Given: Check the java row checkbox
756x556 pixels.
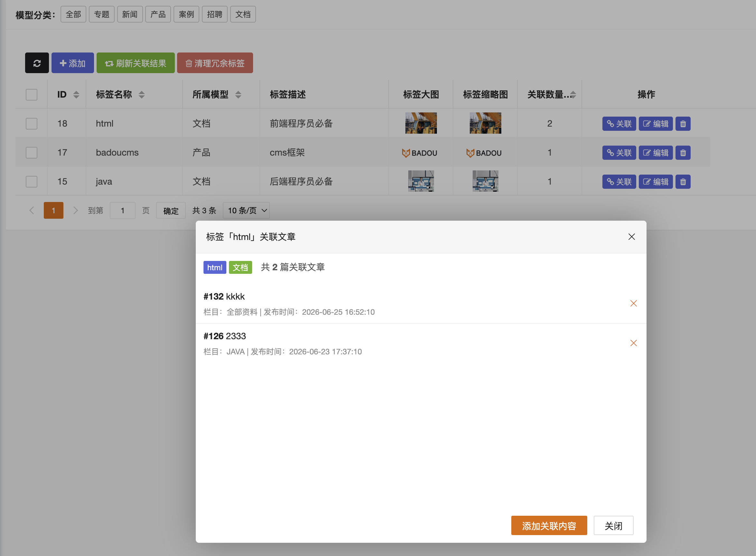Looking at the screenshot, I should (32, 181).
